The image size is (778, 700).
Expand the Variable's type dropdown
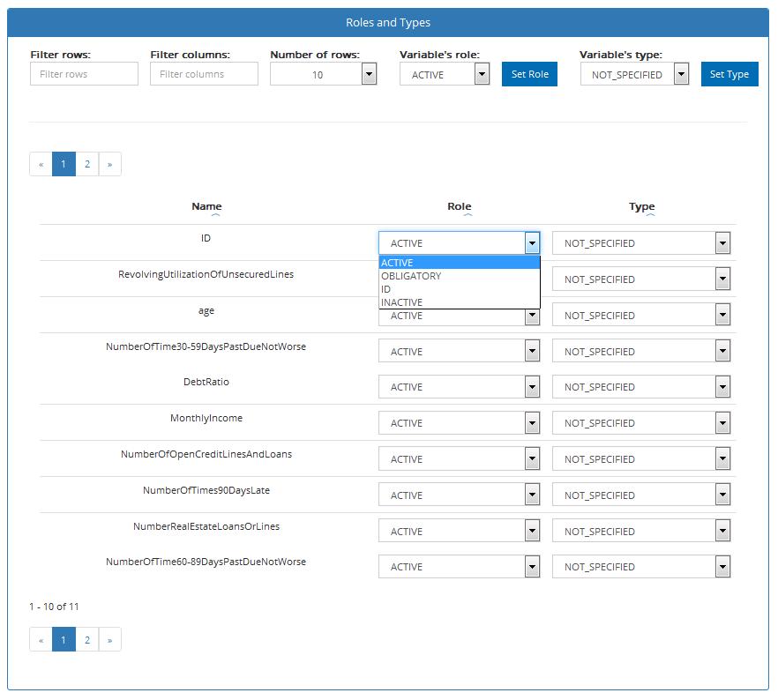(x=634, y=75)
